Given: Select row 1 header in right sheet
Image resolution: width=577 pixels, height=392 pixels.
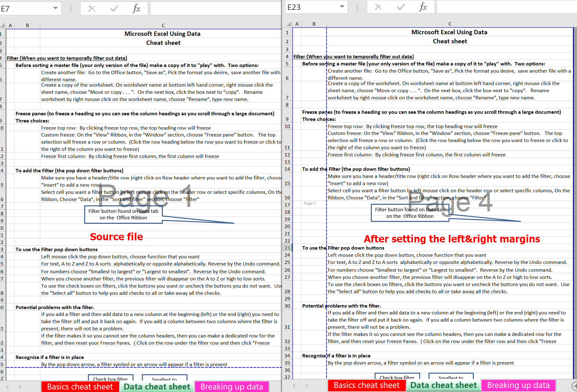Looking at the screenshot, I should pyautogui.click(x=287, y=32).
